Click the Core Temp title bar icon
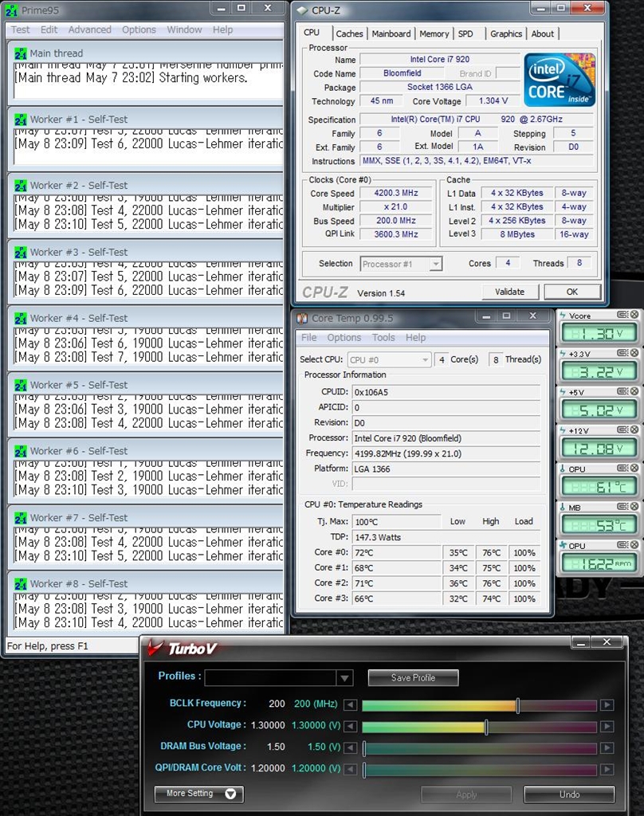644x816 pixels. click(302, 318)
